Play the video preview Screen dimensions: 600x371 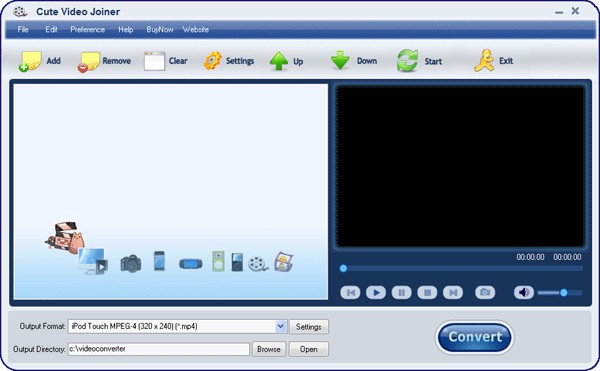(x=376, y=293)
